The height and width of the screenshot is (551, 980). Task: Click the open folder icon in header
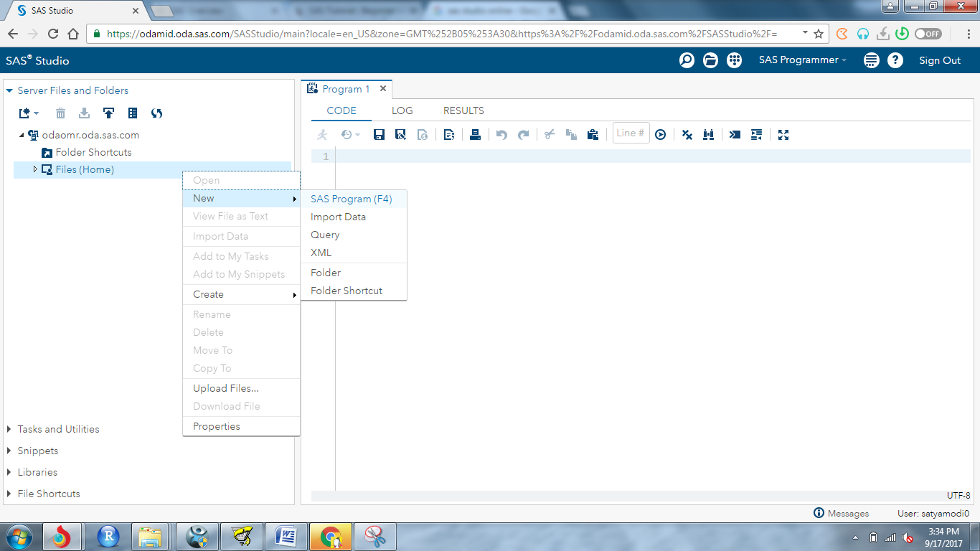(711, 60)
